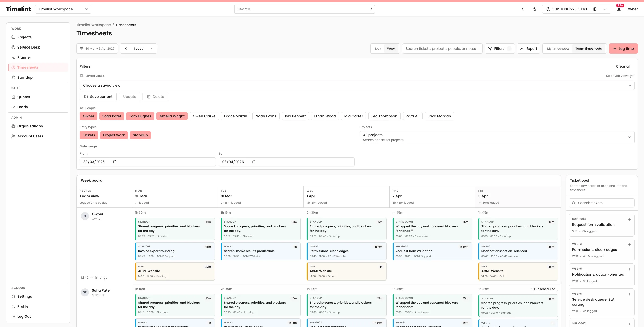Open Settings in the sidebar
The height and width of the screenshot is (327, 644).
click(38, 296)
